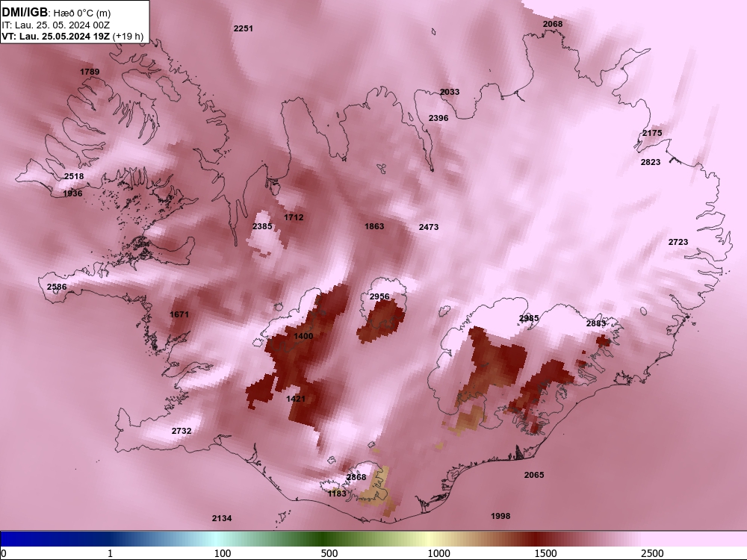Select the IT: Lau. 25. 05. 2024 00Z line

[x=56, y=25]
